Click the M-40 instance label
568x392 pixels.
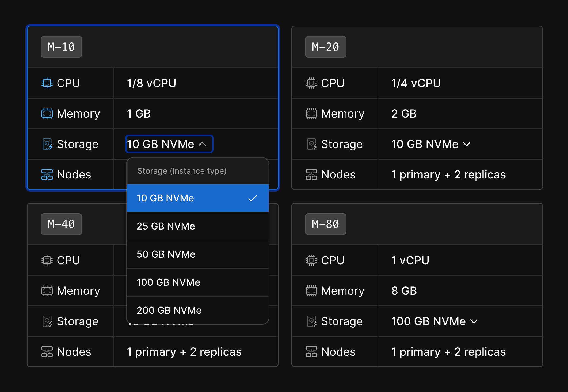(61, 224)
